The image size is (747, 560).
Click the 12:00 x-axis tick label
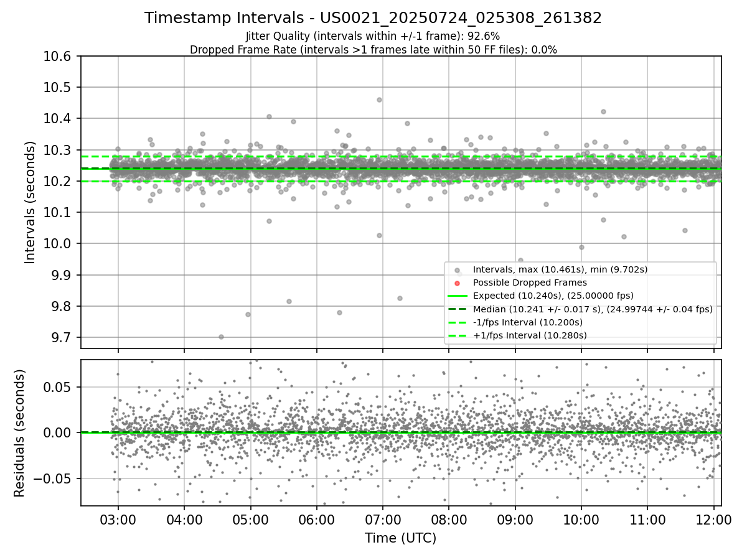tap(714, 519)
